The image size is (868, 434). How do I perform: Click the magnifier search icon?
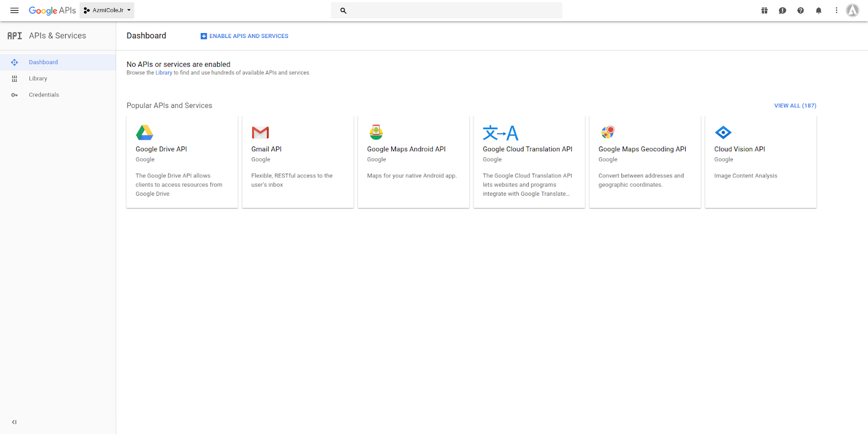343,10
